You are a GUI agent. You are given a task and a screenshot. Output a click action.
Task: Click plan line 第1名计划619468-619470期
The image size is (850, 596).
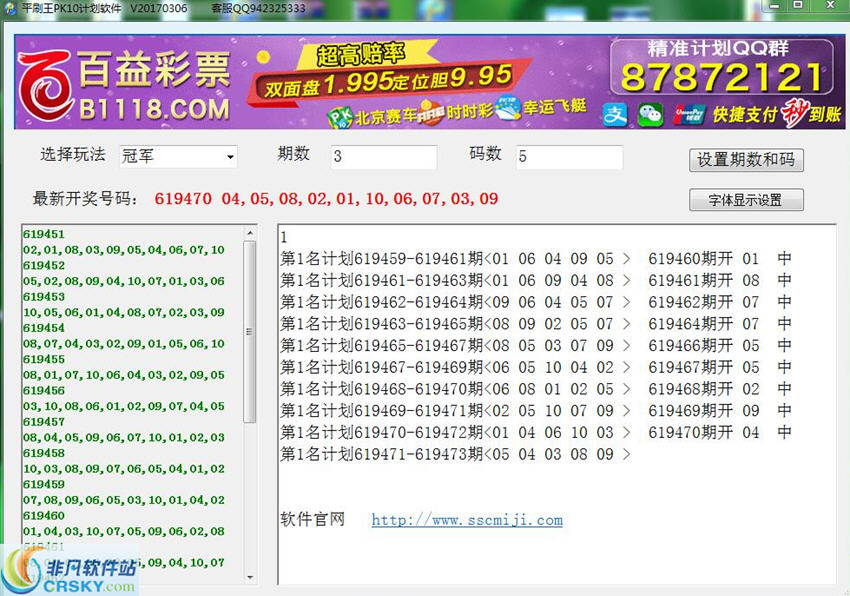click(536, 389)
